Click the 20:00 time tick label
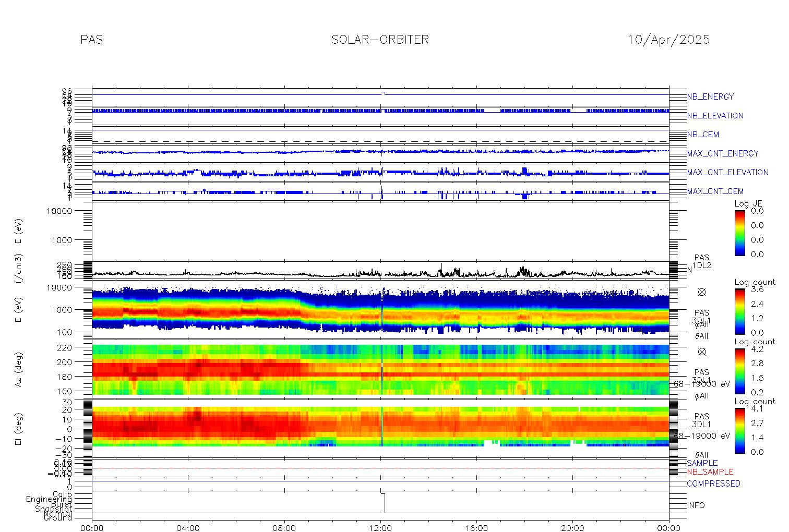This screenshot has height=532, width=789. pos(572,528)
